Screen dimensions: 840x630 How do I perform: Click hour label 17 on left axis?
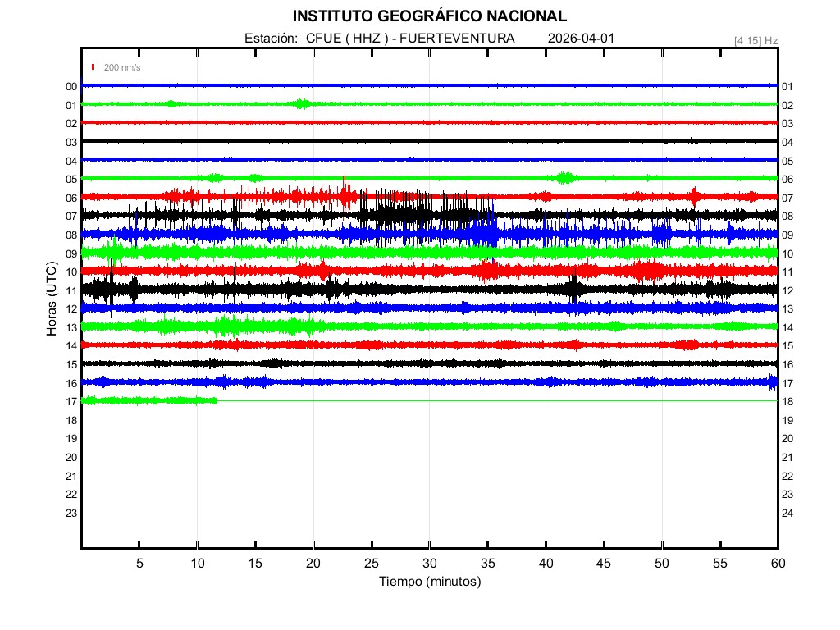click(71, 402)
